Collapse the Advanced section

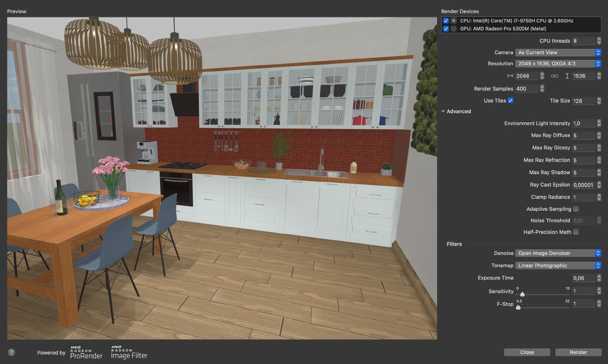tap(443, 111)
